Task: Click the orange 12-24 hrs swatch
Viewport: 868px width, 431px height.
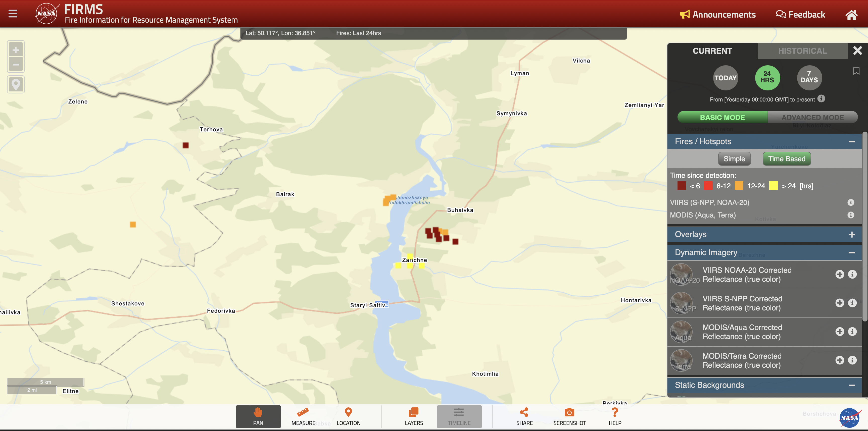Action: 739,186
